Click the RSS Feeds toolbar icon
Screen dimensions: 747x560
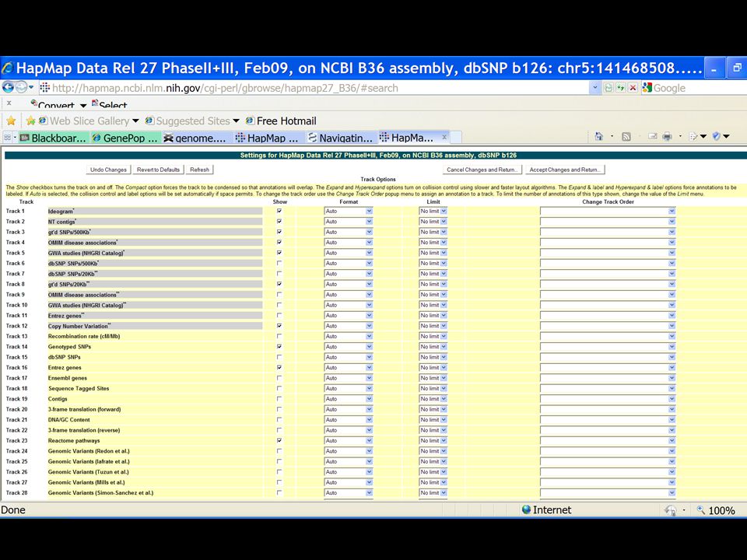click(626, 137)
